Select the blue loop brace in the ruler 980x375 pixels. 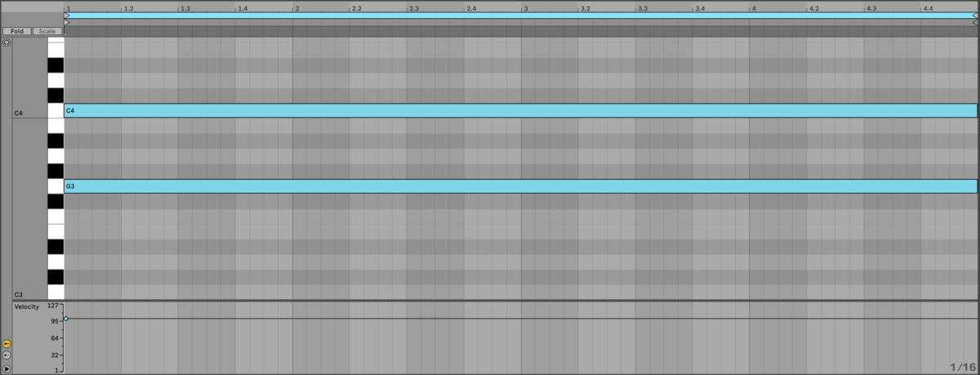click(x=520, y=16)
